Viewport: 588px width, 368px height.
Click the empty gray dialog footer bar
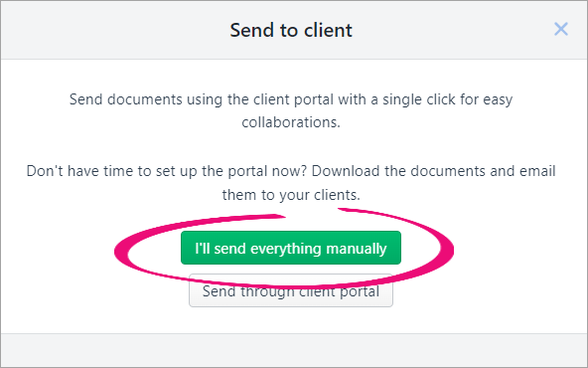click(x=294, y=350)
